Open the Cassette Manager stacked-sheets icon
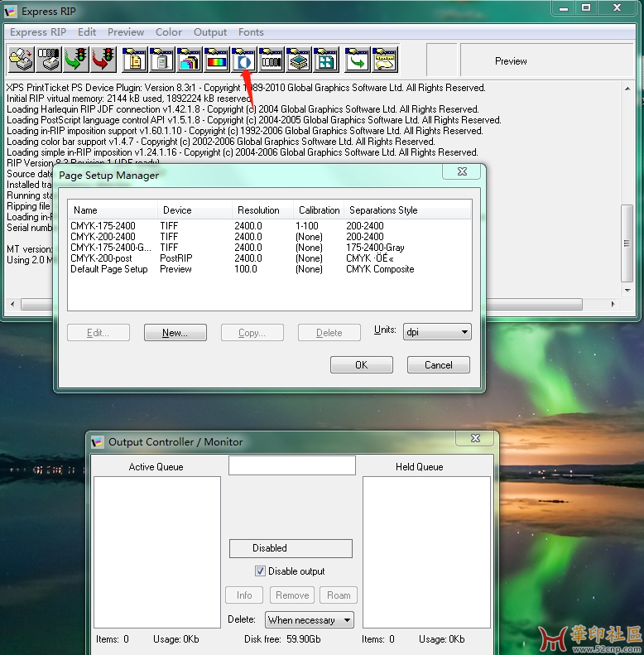The image size is (644, 655). pyautogui.click(x=299, y=60)
